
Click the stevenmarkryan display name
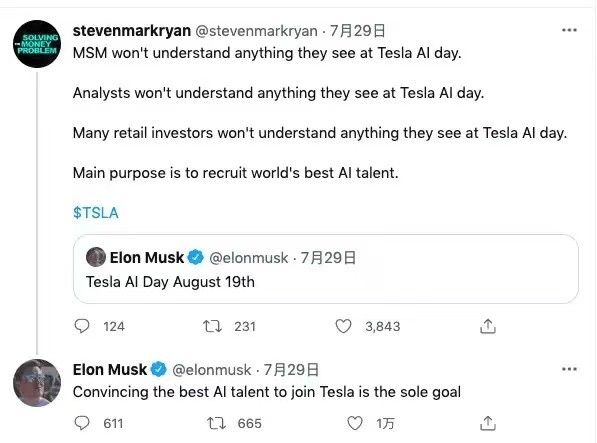pyautogui.click(x=132, y=30)
